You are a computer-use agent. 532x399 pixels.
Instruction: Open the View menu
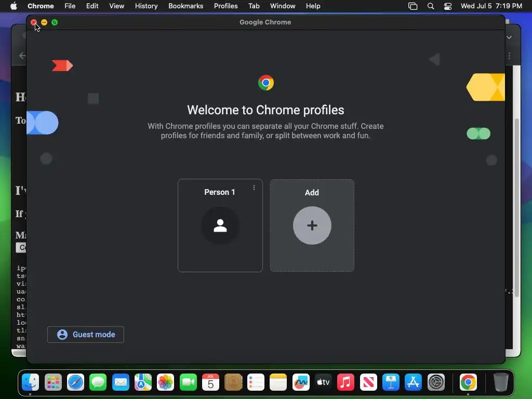tap(117, 6)
